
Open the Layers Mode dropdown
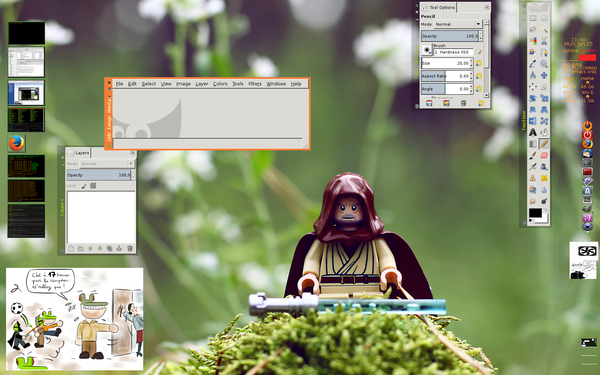(107, 164)
